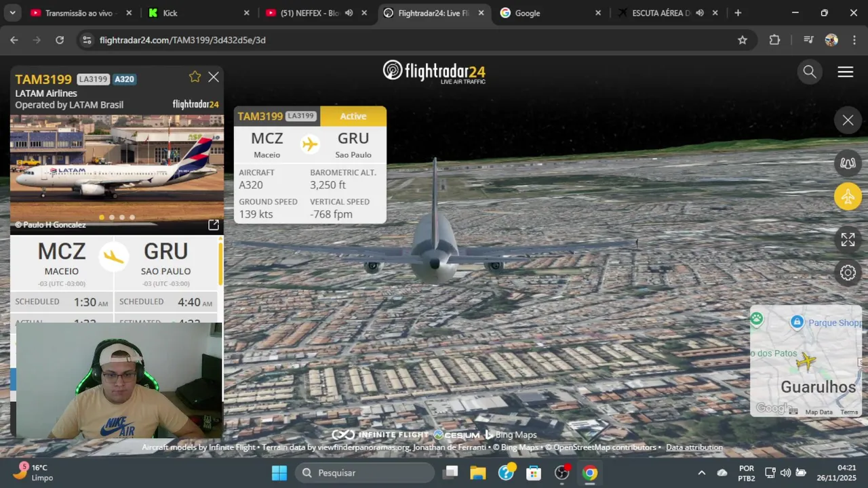Open aircraft photo in external link icon

click(213, 224)
